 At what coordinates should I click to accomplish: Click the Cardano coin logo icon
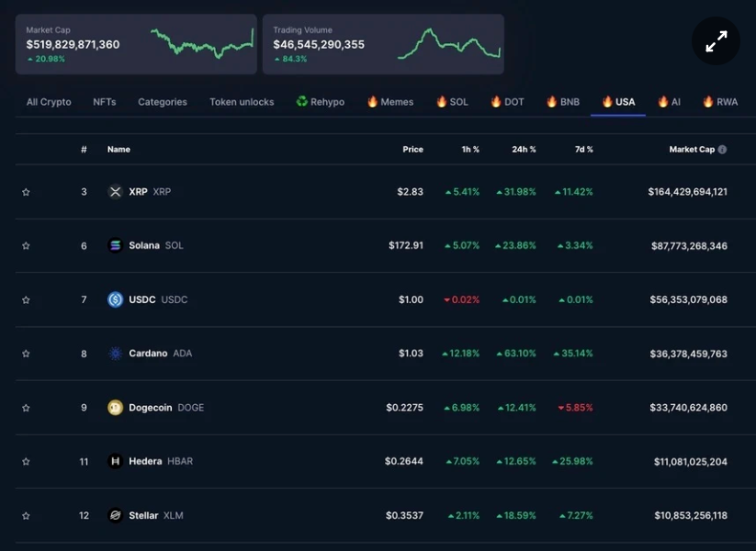[x=115, y=354]
